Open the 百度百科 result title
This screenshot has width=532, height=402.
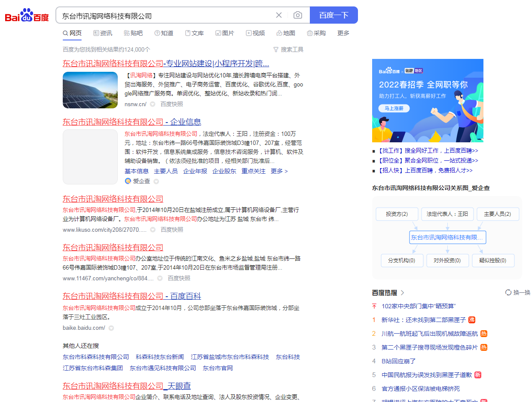click(x=132, y=296)
